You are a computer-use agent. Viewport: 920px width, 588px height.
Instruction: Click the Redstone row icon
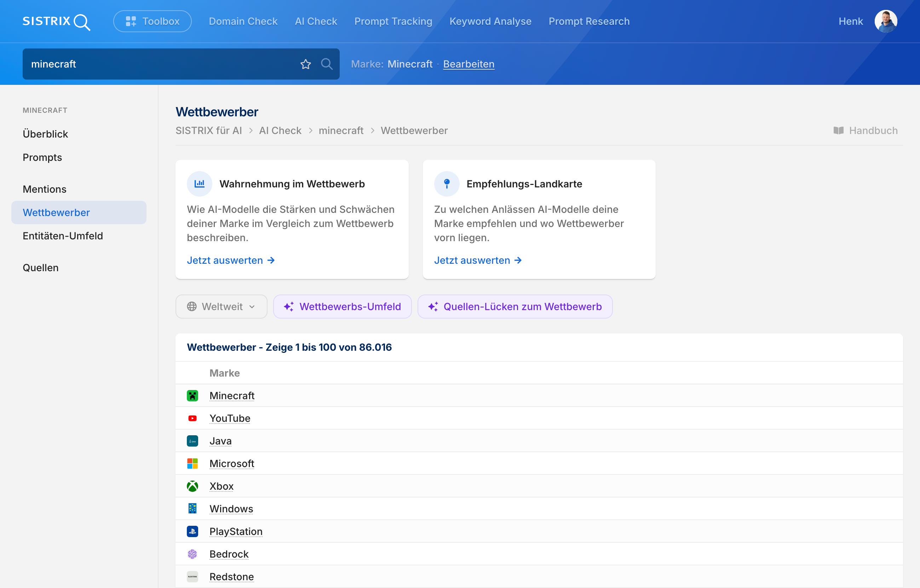pos(192,577)
